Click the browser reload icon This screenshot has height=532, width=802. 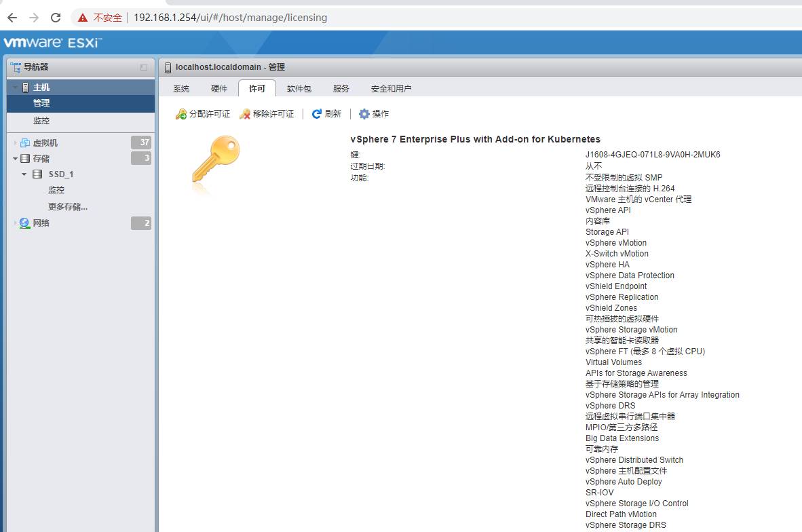click(x=56, y=18)
